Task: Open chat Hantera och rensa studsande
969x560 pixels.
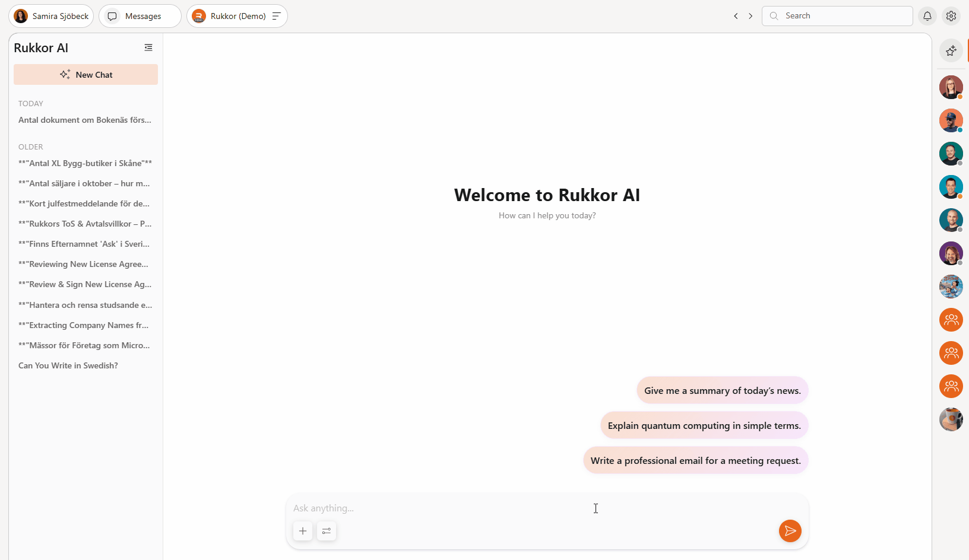Action: [x=85, y=305]
